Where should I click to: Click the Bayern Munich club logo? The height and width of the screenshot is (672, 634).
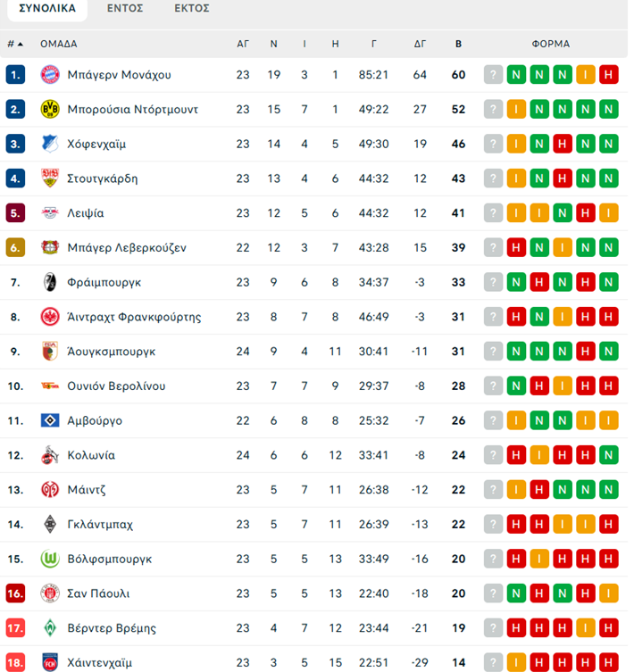coord(49,75)
